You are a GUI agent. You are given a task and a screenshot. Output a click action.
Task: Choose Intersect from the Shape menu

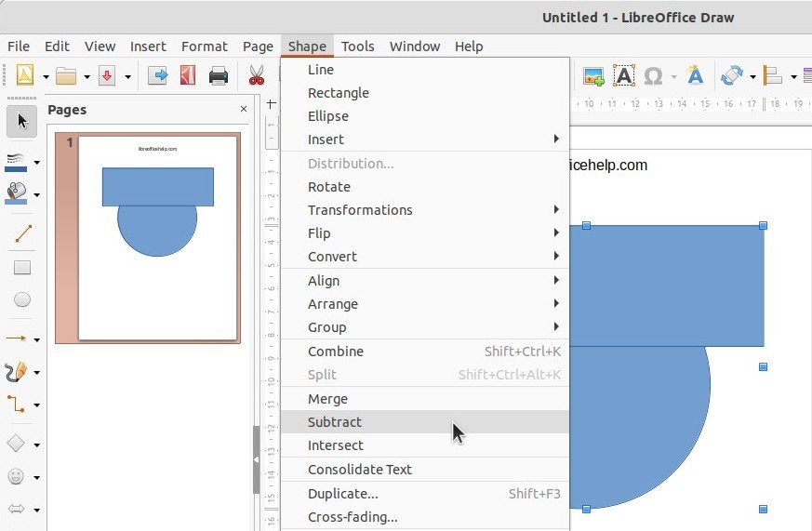[425, 445]
